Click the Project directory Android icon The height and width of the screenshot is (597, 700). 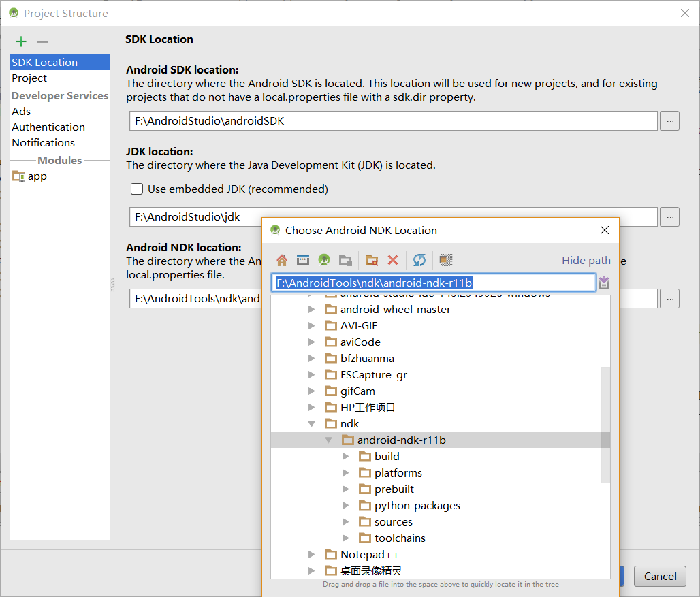(x=324, y=259)
